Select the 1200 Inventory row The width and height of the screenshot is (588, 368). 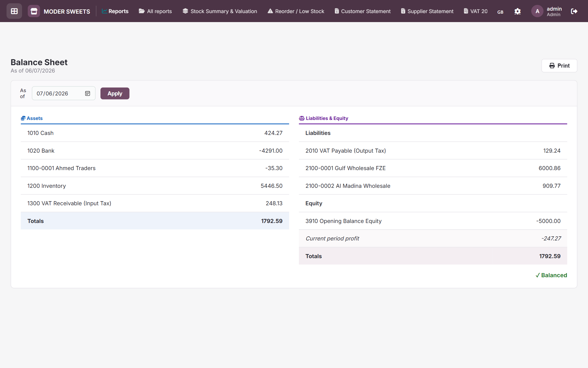pyautogui.click(x=155, y=186)
